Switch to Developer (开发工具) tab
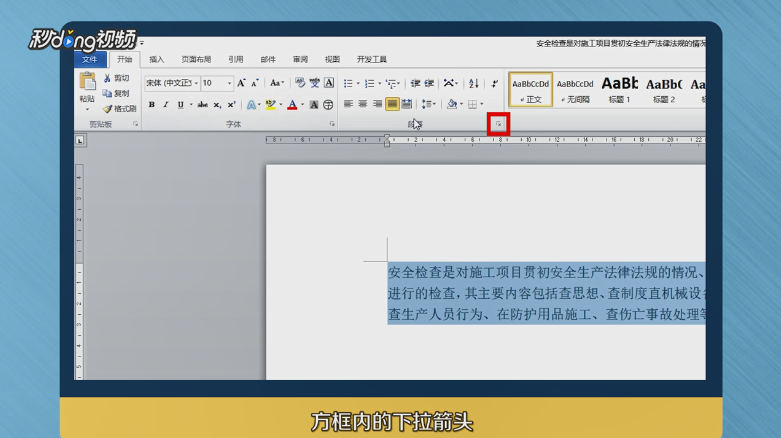The image size is (781, 438). coord(372,59)
